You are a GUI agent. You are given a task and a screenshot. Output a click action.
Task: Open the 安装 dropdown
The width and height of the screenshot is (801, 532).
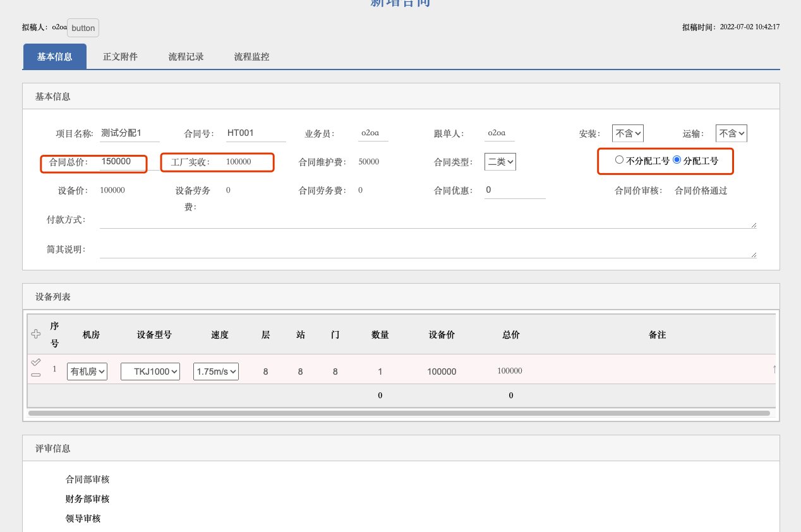[627, 133]
